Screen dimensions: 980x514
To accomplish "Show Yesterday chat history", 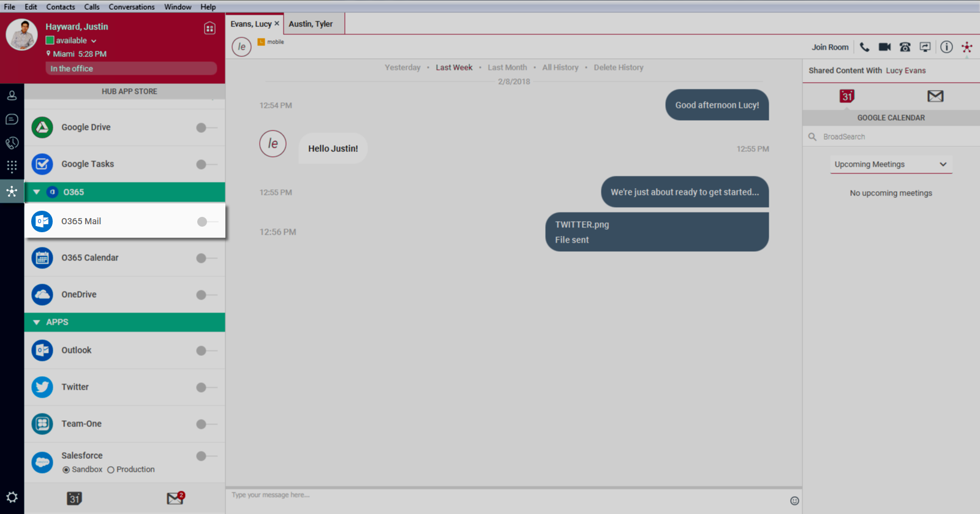I will point(402,67).
